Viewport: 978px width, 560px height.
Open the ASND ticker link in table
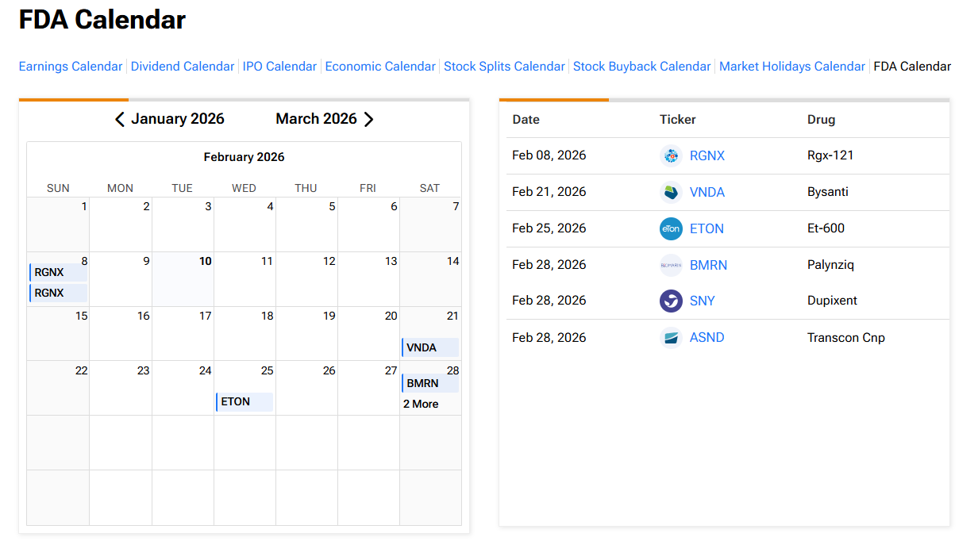(x=707, y=337)
